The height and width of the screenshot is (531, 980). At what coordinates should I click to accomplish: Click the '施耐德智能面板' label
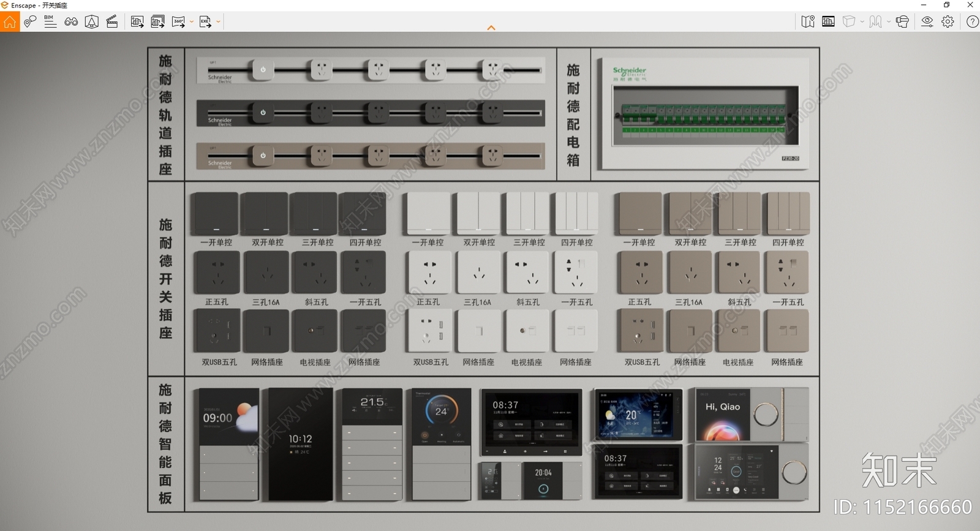[165, 444]
